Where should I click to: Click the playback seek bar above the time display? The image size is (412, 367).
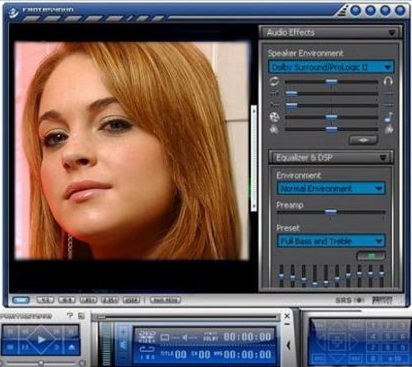coord(187,317)
